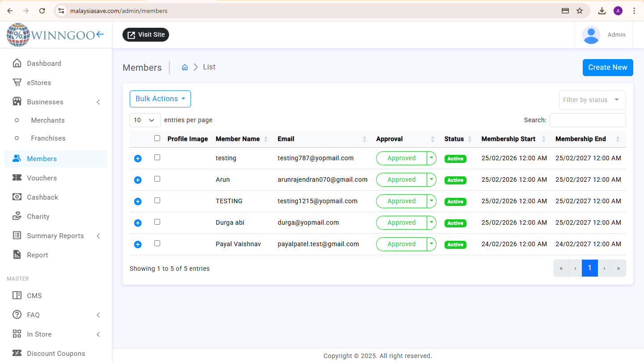Click the Create New button

608,68
